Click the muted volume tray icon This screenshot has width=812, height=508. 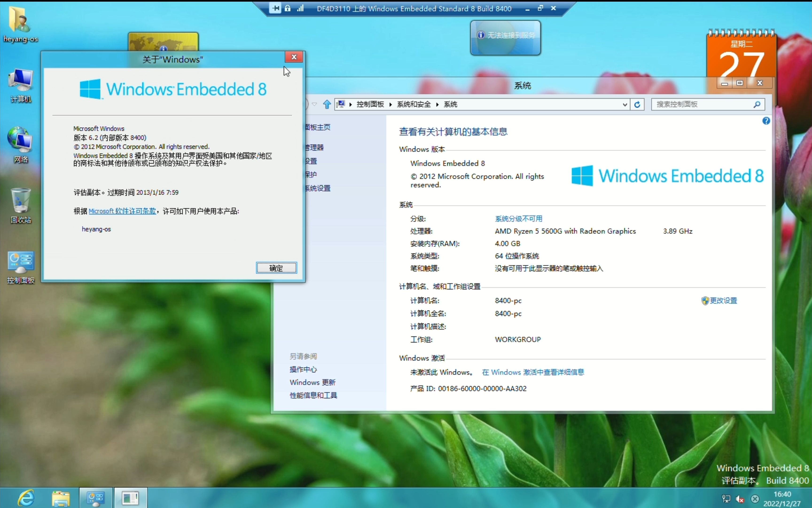[740, 499]
